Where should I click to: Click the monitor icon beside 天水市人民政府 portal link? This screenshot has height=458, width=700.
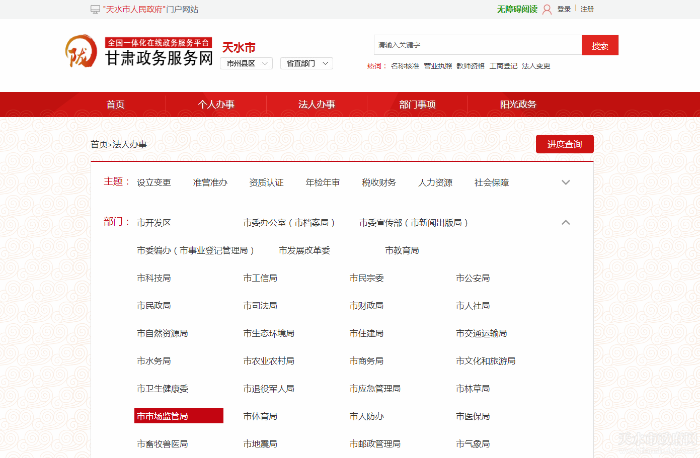click(95, 9)
